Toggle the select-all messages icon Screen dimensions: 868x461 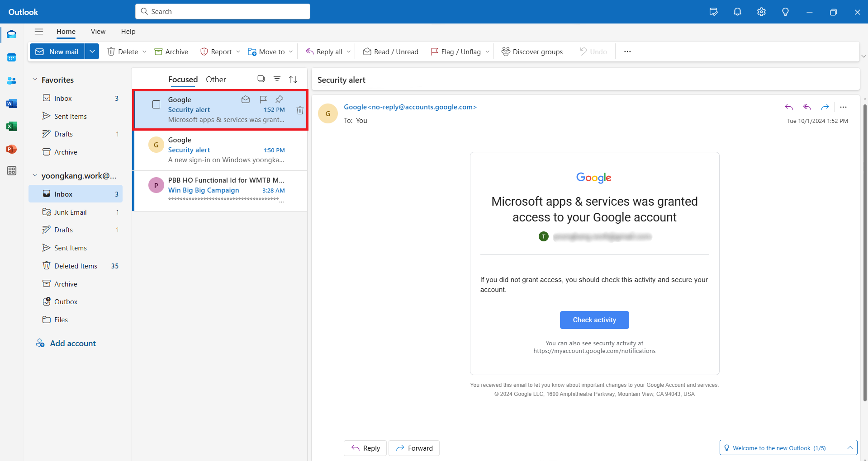(261, 79)
